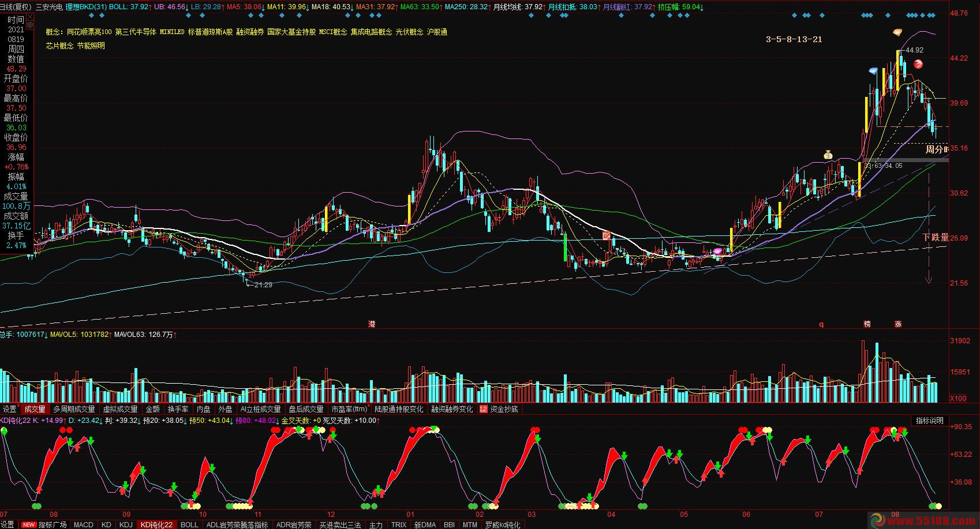Click the 节能照明 concept tag
This screenshot has width=980, height=529.
click(91, 46)
